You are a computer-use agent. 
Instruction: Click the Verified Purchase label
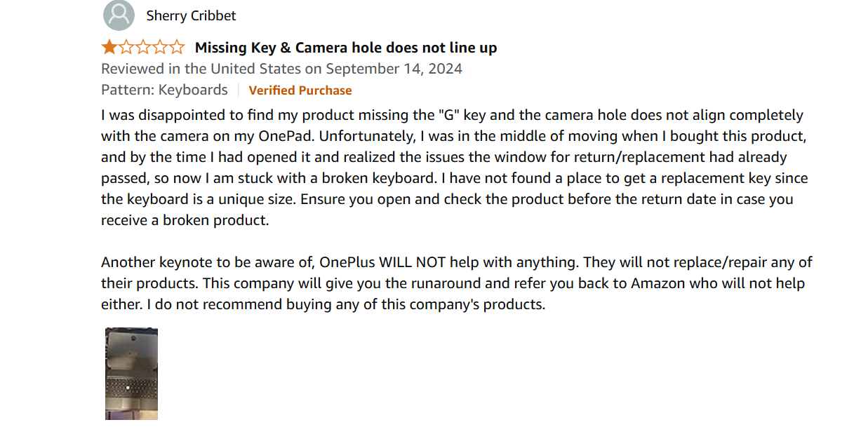coord(300,90)
